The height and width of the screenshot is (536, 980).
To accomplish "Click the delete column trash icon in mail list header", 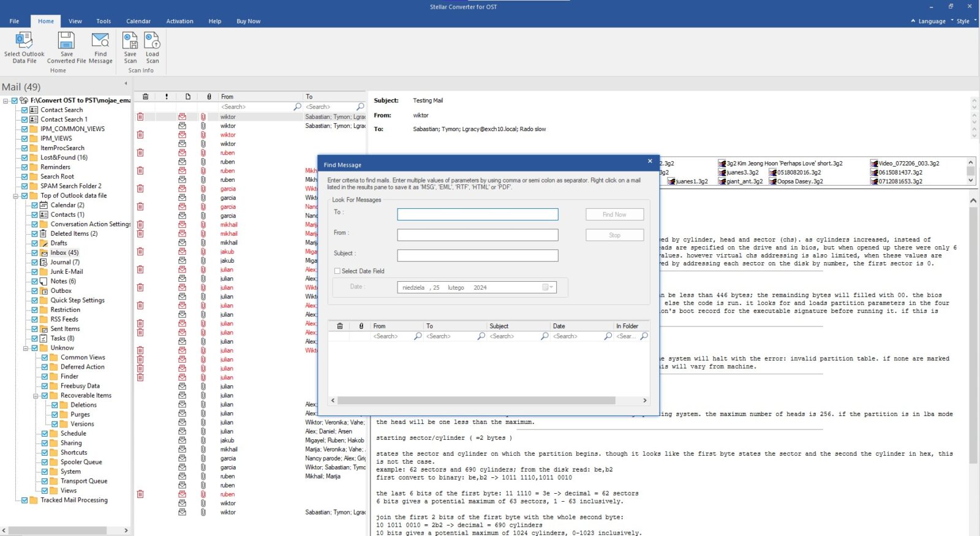I will (x=145, y=97).
